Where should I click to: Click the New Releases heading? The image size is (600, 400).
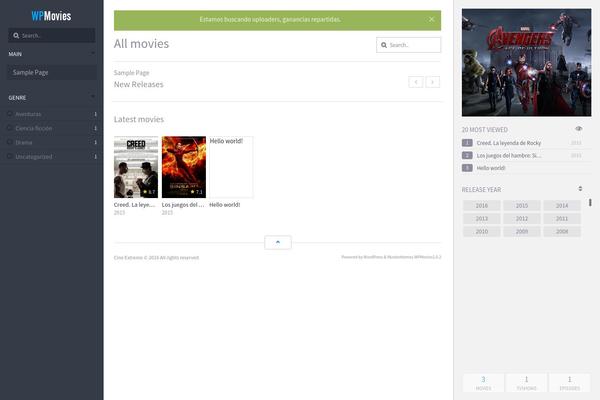click(139, 84)
